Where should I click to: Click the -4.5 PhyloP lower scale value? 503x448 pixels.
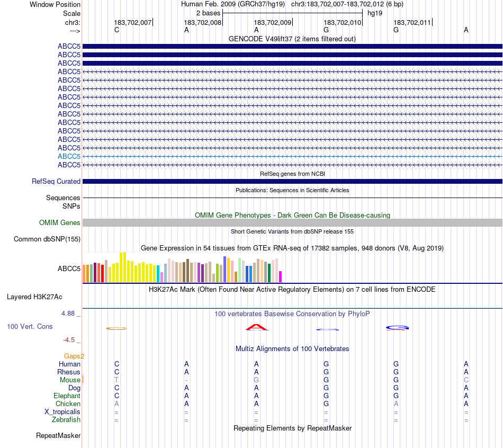point(69,339)
